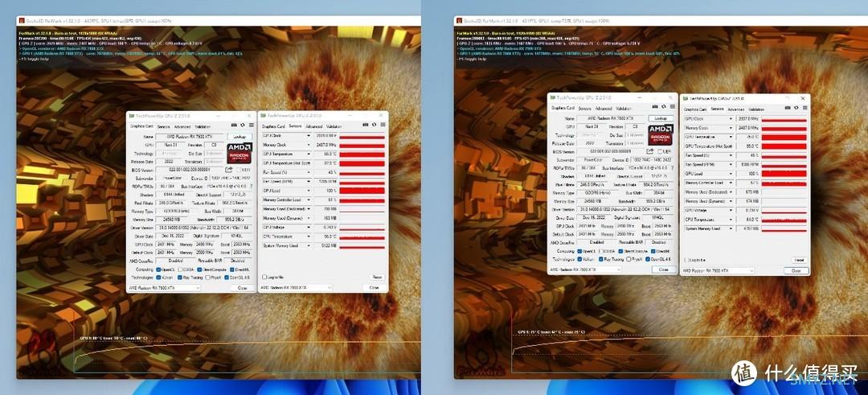Left screenshot: Advanced tab in Graphics Card window
Screen dimensions: 868x395
click(x=182, y=127)
